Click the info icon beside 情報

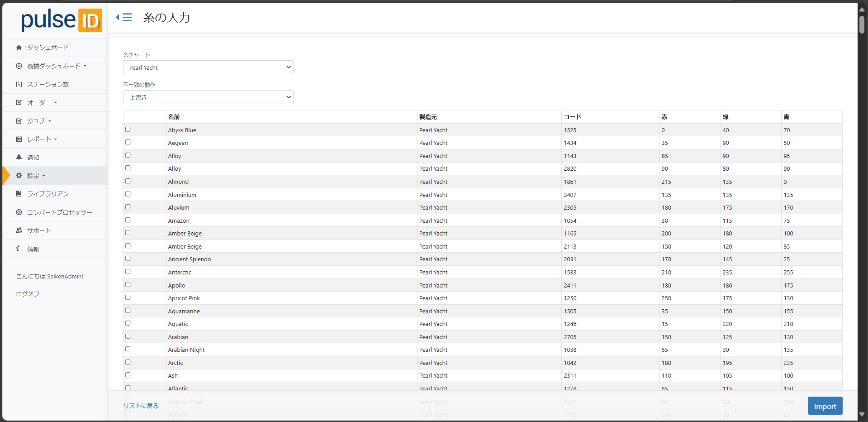tap(18, 249)
